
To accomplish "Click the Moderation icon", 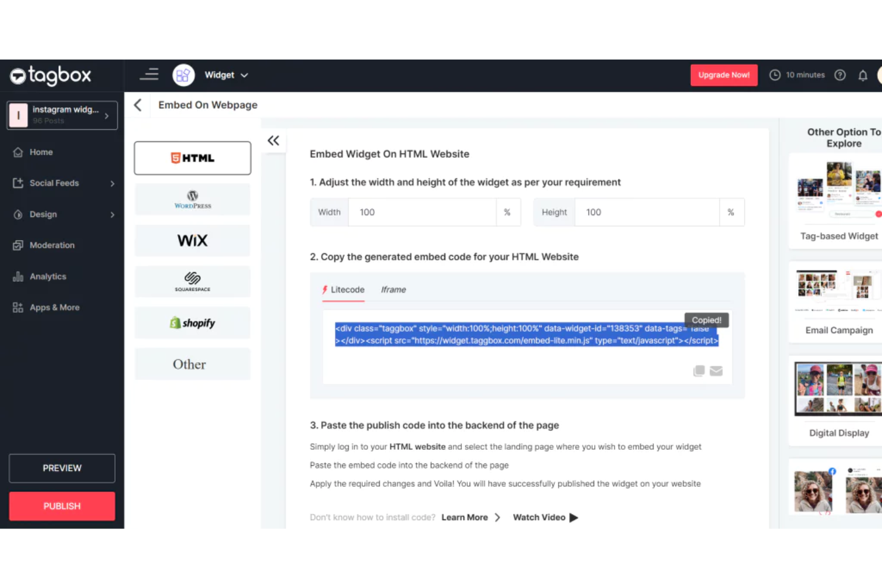I will tap(18, 245).
